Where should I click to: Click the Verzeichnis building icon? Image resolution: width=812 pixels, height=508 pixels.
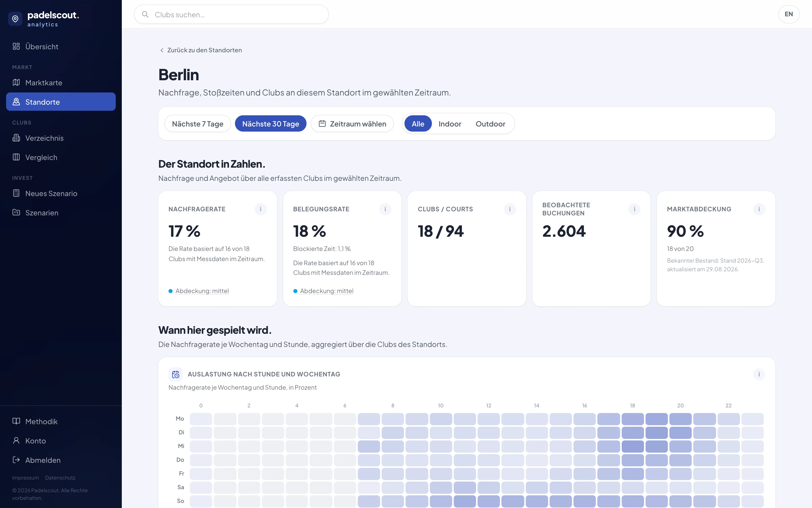[16, 138]
